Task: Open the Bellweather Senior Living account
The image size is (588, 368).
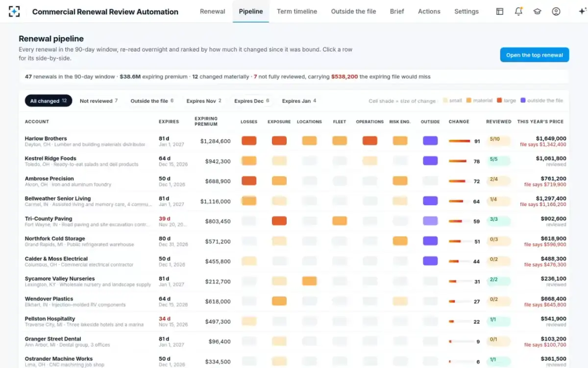Action: click(x=58, y=199)
